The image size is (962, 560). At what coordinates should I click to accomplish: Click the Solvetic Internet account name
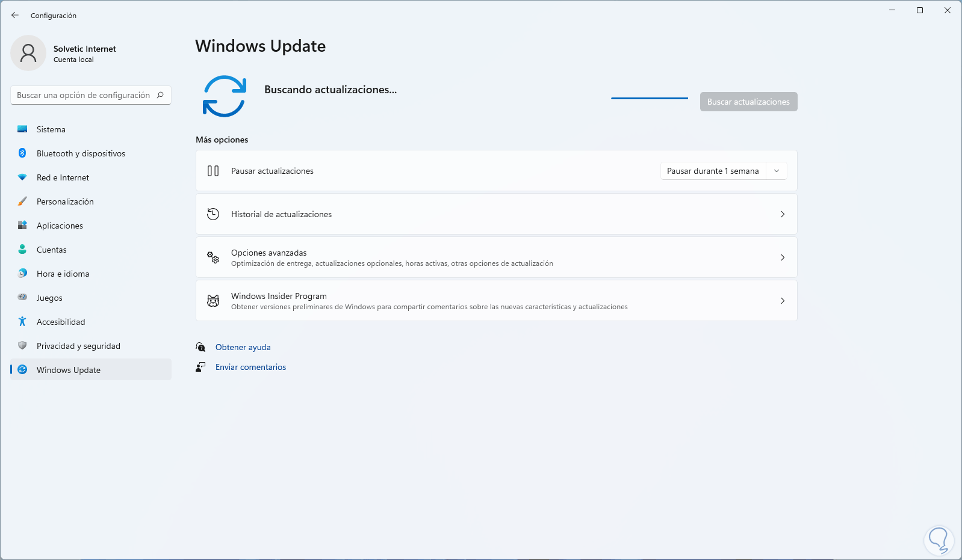(85, 49)
